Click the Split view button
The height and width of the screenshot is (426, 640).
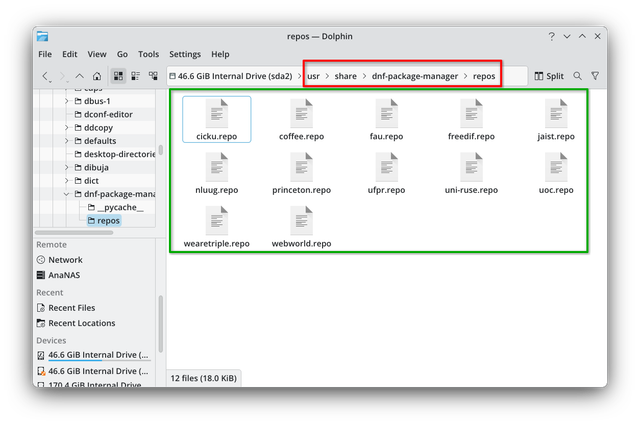549,76
